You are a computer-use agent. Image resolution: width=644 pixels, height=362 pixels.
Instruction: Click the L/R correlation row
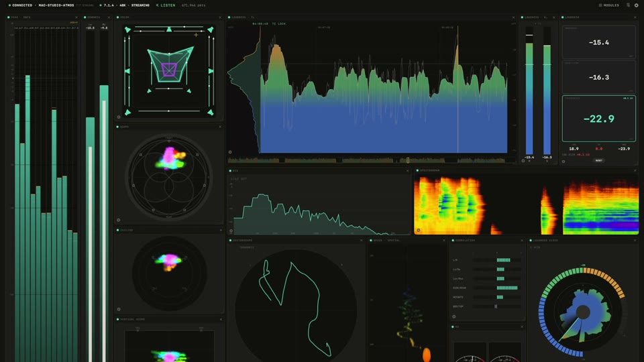487,260
